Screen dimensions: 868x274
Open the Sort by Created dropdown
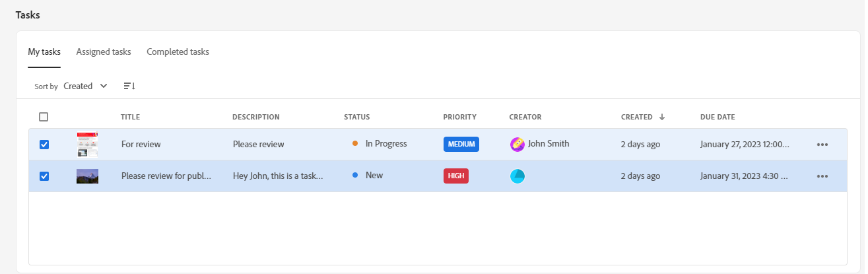click(x=85, y=86)
